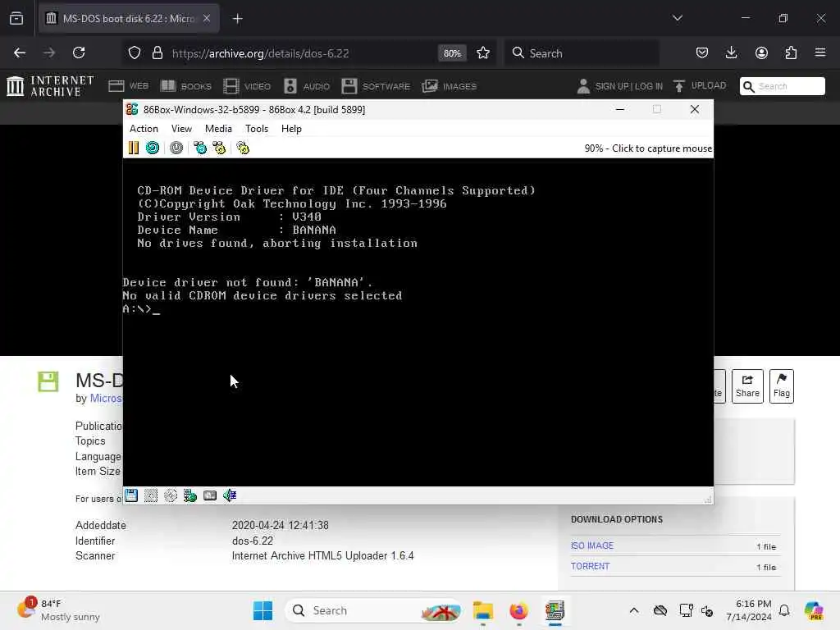Send Ctrl+Alt+Del via 86Box toolbar icon
This screenshot has height=630, width=840.
[200, 148]
